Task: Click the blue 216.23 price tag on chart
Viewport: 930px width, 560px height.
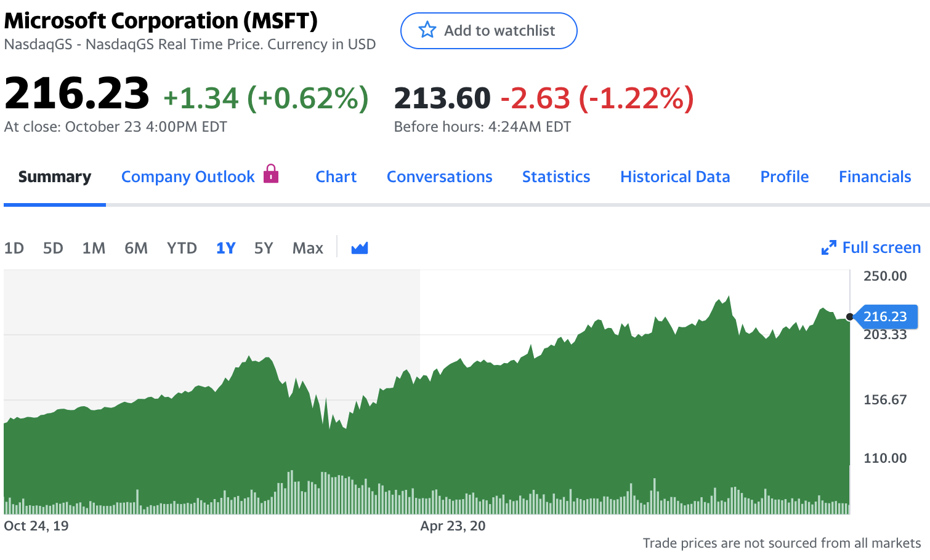Action: (886, 316)
